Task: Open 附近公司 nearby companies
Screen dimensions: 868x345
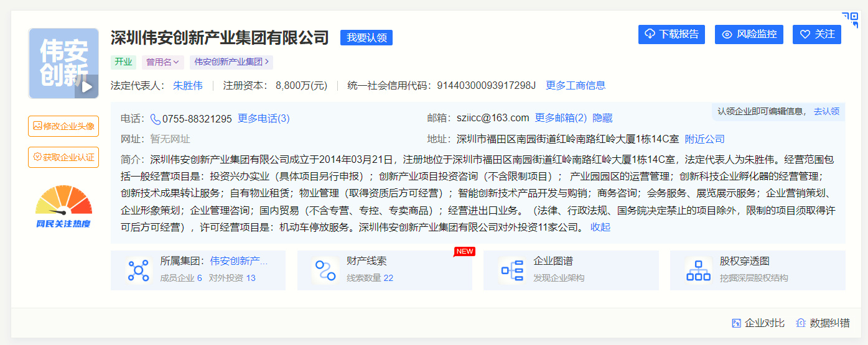Action: click(705, 139)
